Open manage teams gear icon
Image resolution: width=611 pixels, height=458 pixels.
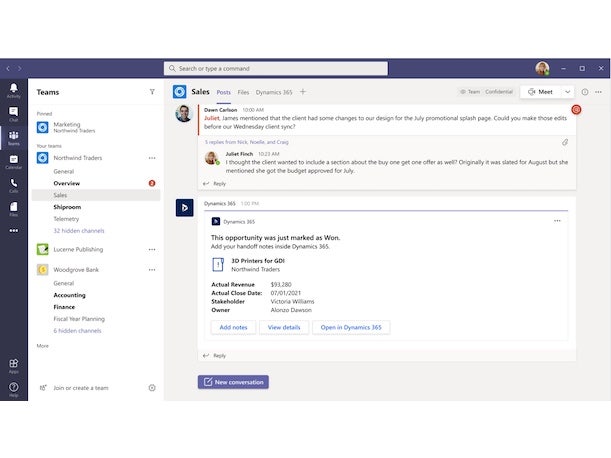click(x=152, y=387)
